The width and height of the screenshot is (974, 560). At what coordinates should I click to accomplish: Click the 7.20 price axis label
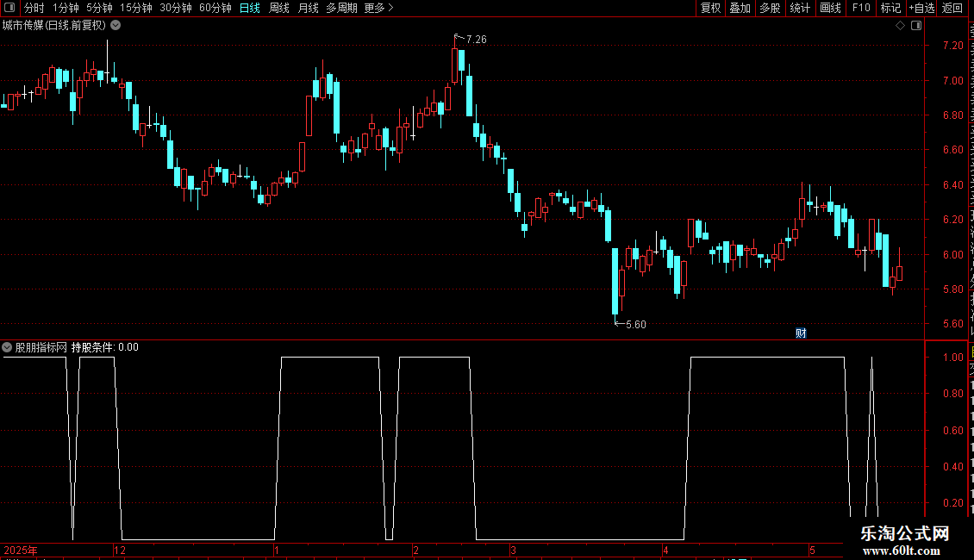(952, 46)
